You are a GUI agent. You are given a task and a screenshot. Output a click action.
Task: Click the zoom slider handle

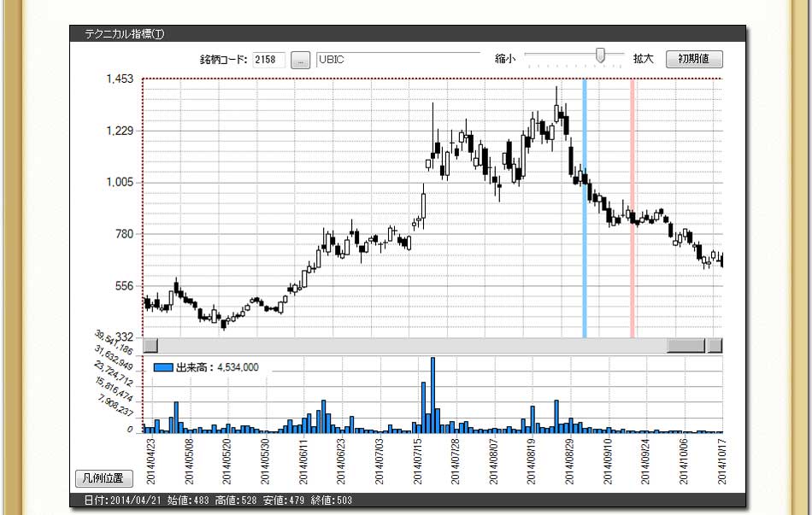[600, 56]
